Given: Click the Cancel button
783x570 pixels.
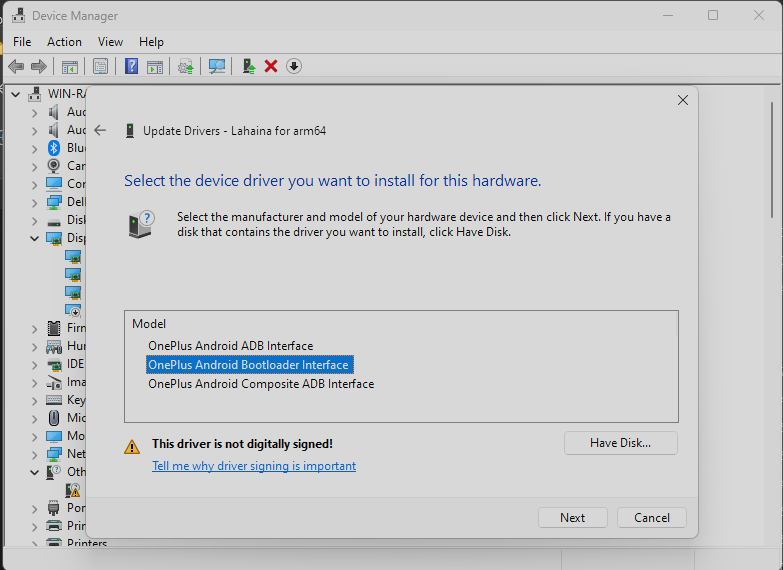Looking at the screenshot, I should (652, 518).
